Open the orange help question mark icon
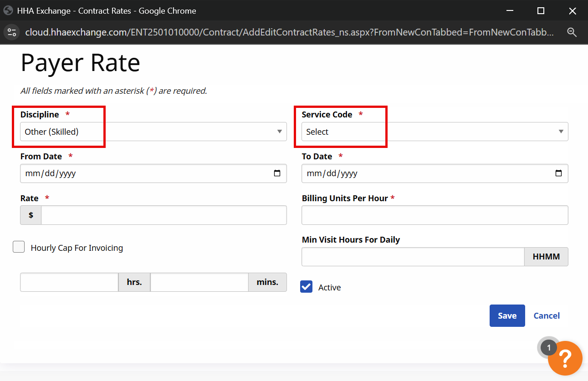 [x=565, y=359]
